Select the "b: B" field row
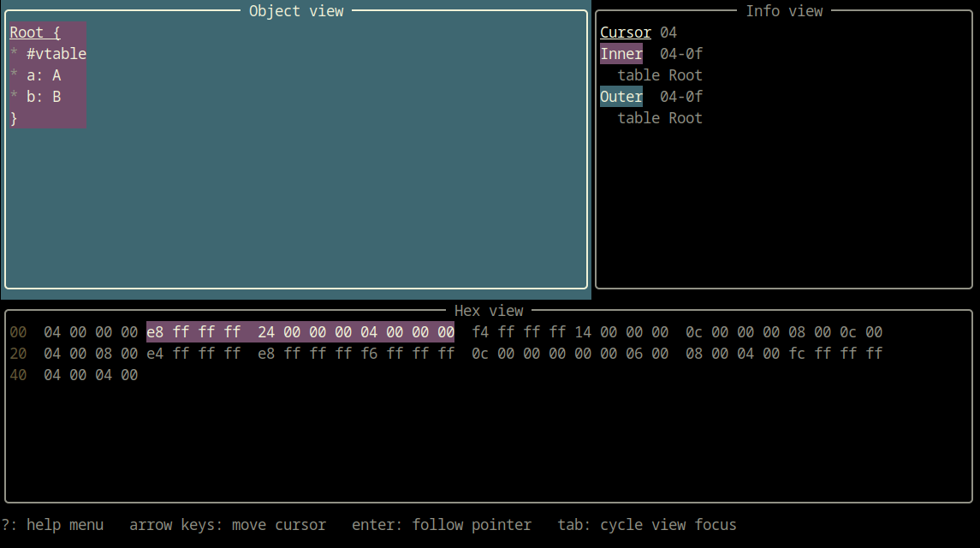Image resolution: width=980 pixels, height=548 pixels. tap(36, 97)
